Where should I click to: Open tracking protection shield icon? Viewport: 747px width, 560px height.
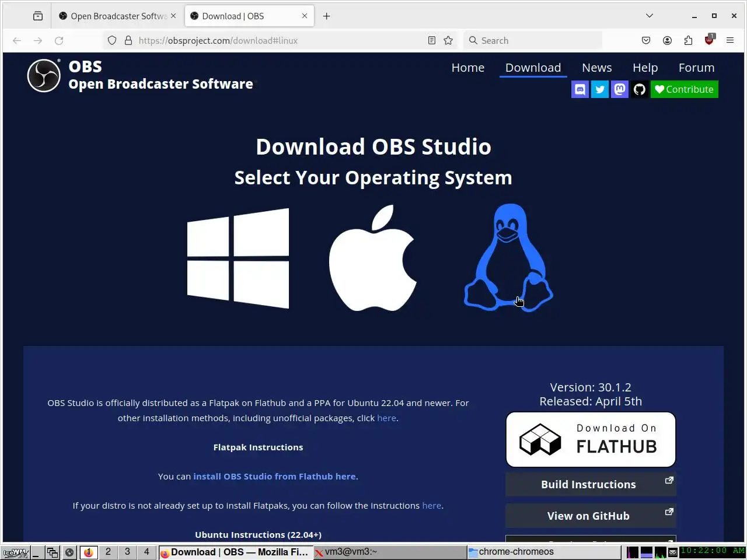point(112,40)
